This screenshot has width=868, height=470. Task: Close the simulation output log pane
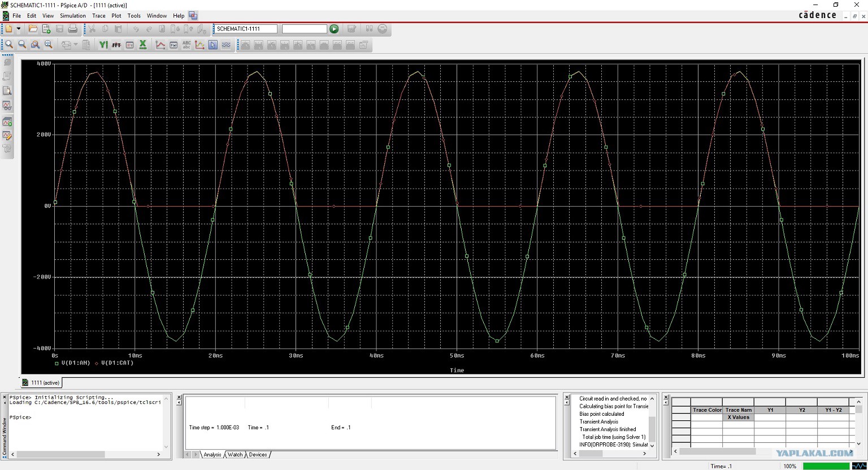point(566,398)
